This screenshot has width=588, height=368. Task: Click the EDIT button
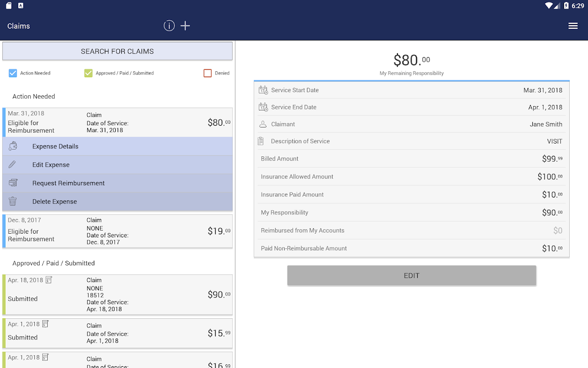coord(412,276)
